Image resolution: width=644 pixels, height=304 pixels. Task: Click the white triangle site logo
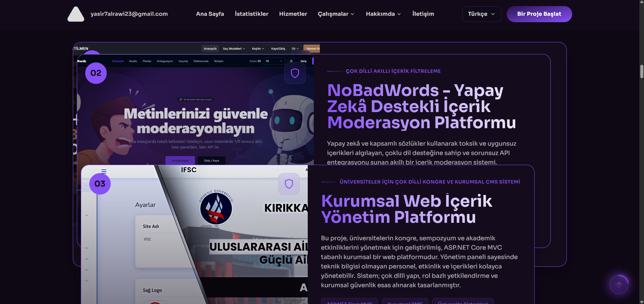coord(76,14)
